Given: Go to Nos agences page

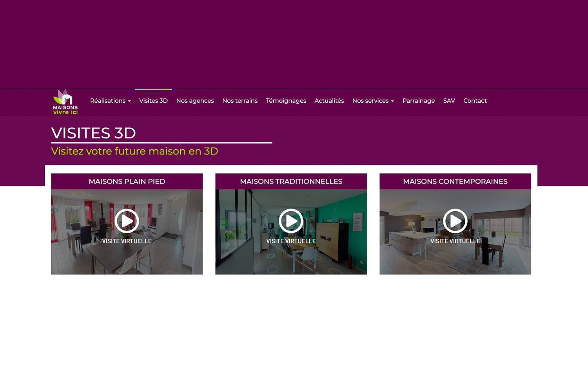Looking at the screenshot, I should click(195, 101).
